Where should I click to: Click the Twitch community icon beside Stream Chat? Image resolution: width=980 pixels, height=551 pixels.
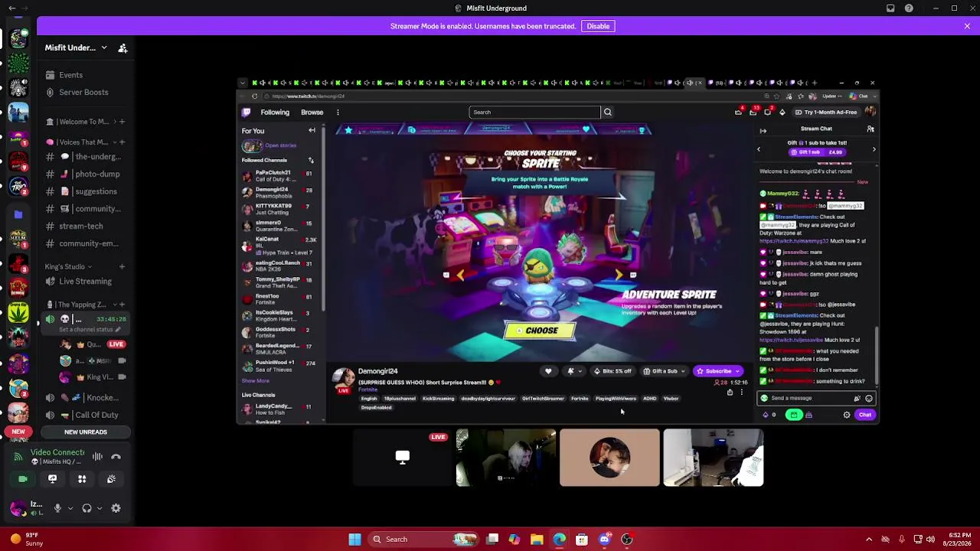[871, 129]
